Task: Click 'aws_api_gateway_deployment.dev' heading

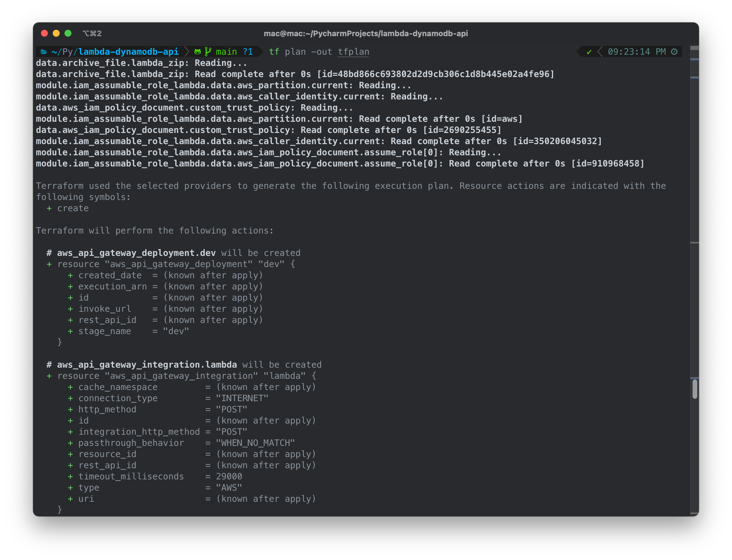Action: pyautogui.click(x=136, y=253)
